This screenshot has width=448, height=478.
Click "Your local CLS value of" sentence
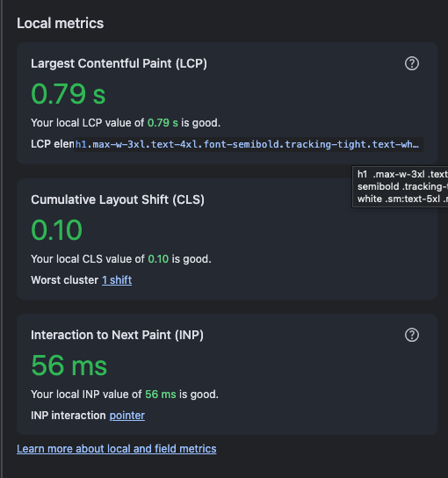(x=121, y=259)
